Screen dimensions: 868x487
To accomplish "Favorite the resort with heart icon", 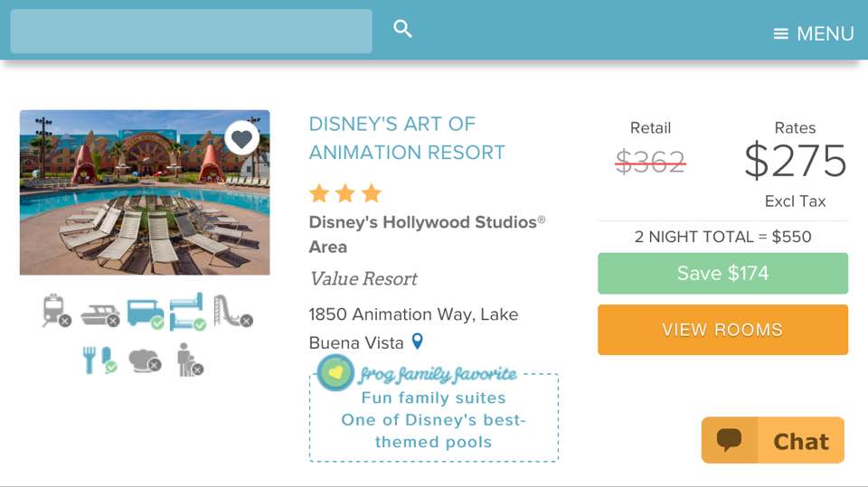I will tap(242, 138).
